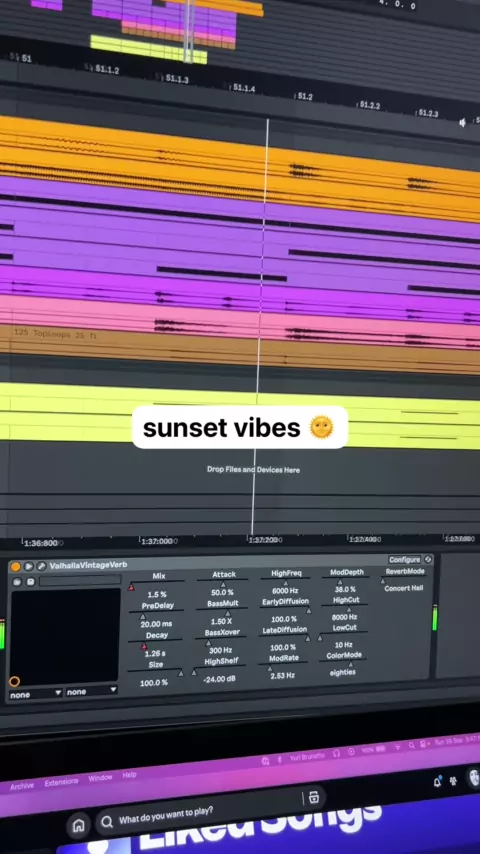Viewport: 480px width, 854px height.
Task: Click the plugin preset save icon
Action: click(x=31, y=581)
